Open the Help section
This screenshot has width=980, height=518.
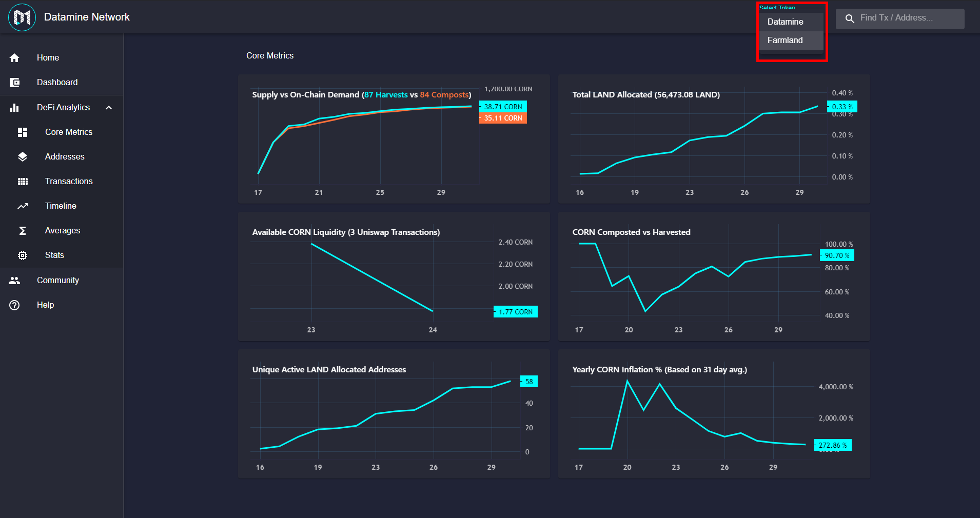tap(62, 305)
